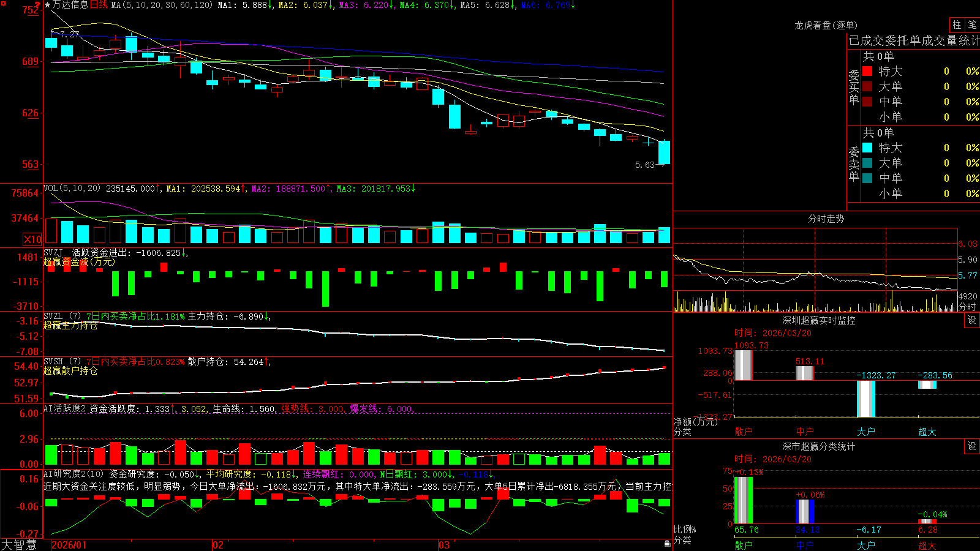
Task: Click the 小单 row in 委卖单 section
Action: pos(921,193)
